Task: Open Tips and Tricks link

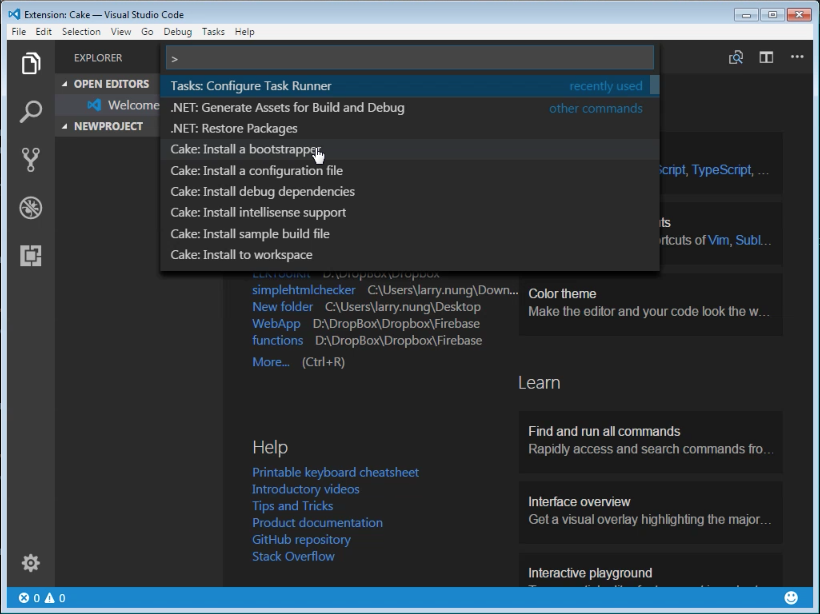Action: point(292,506)
